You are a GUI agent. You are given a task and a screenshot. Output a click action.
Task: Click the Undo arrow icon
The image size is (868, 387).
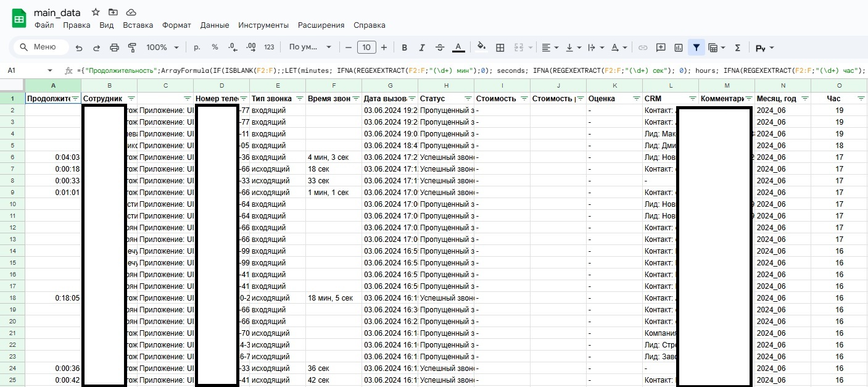pos(79,48)
